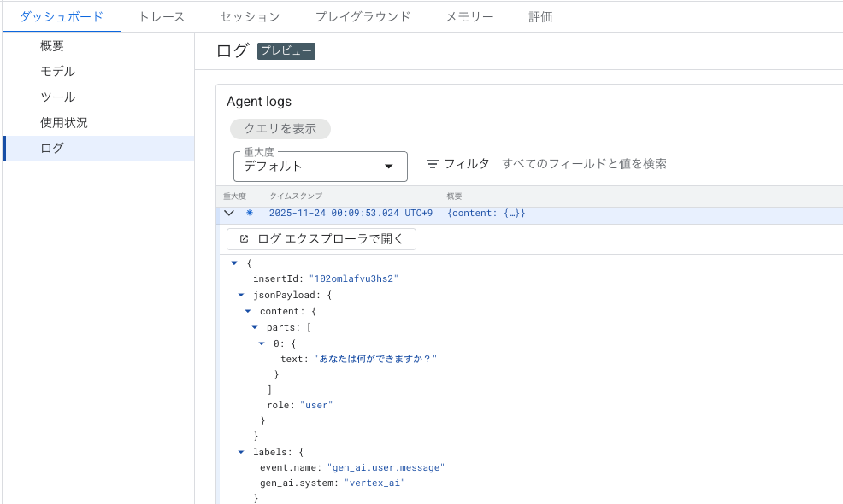Go to the 評価 tab
Screen dimensions: 843x504
click(540, 16)
